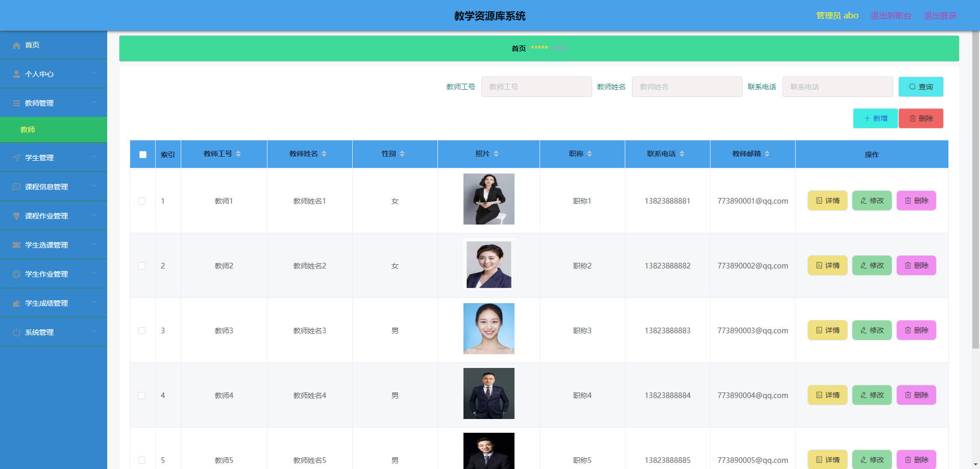Sort by 照片 column arrows

(496, 154)
